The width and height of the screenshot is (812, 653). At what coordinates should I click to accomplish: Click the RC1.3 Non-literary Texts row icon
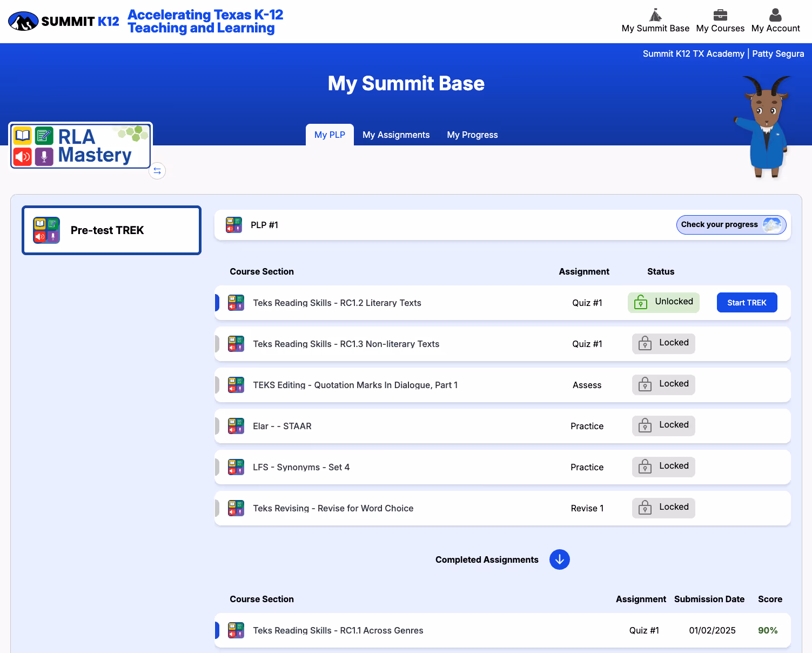pos(236,344)
